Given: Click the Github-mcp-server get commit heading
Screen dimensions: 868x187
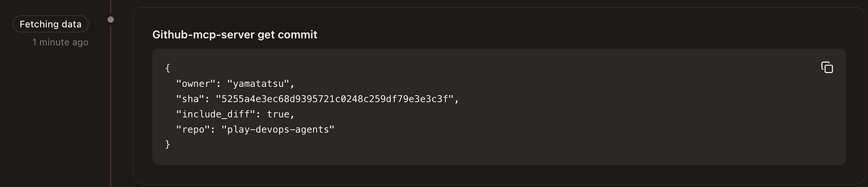Looking at the screenshot, I should pyautogui.click(x=234, y=35).
